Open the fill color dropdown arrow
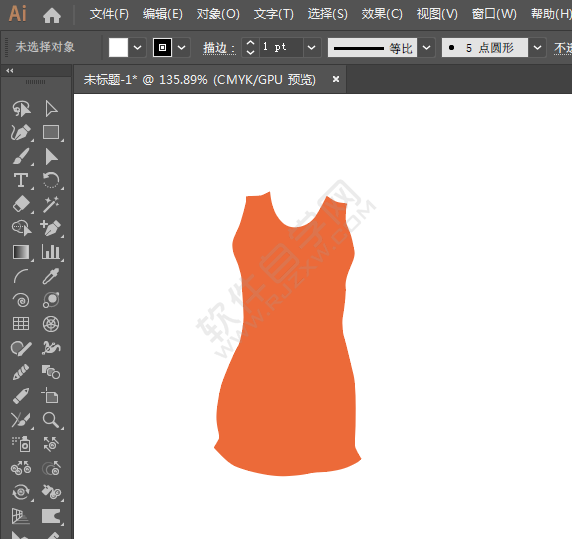The width and height of the screenshot is (572, 539). 138,47
